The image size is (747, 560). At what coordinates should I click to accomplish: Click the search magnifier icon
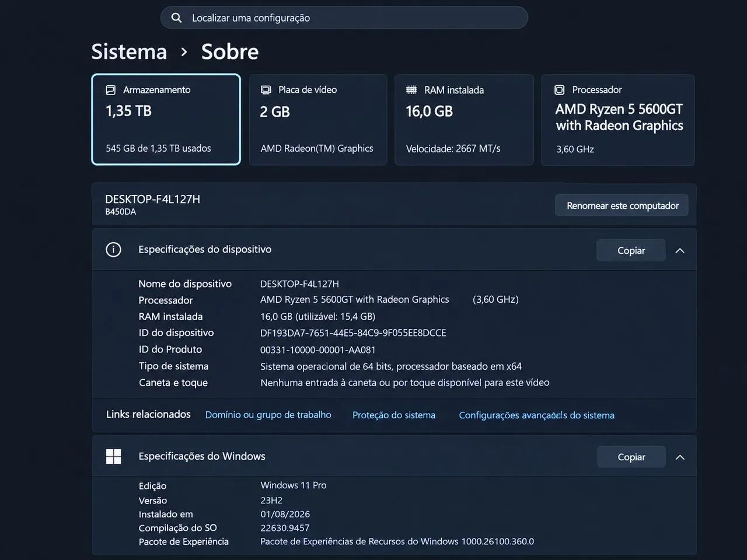[176, 18]
